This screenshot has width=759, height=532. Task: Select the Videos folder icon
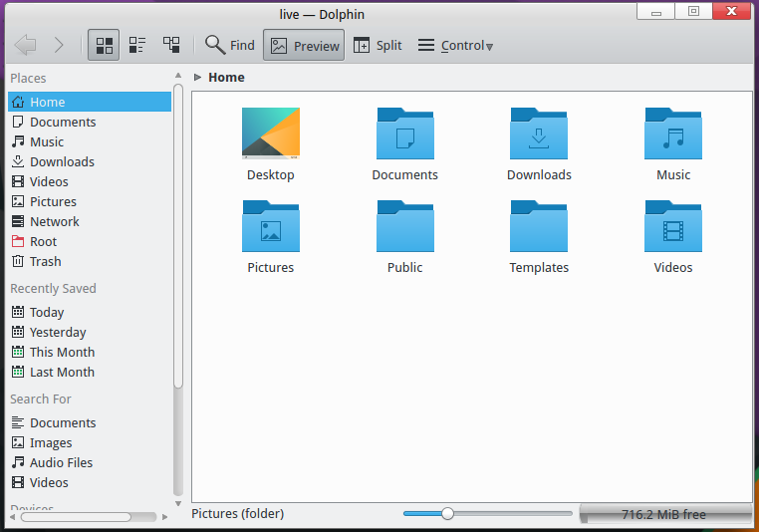673,227
